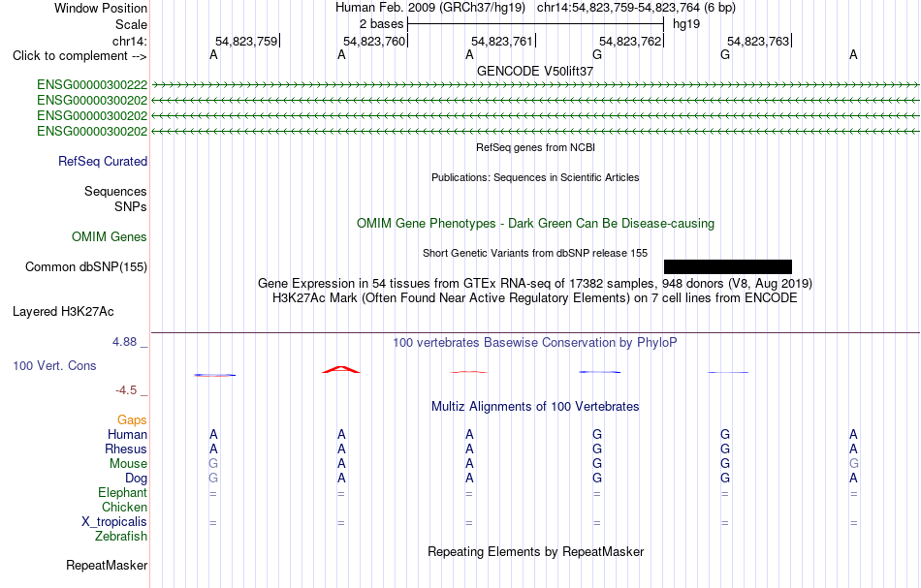Image resolution: width=921 pixels, height=588 pixels.
Task: Click the Dog species label
Action: tap(137, 479)
